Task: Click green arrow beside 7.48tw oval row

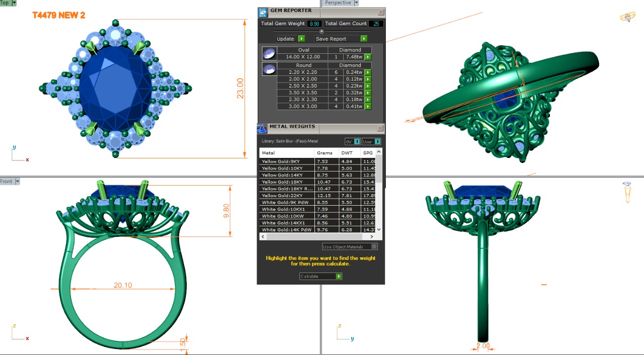Action: (368, 57)
